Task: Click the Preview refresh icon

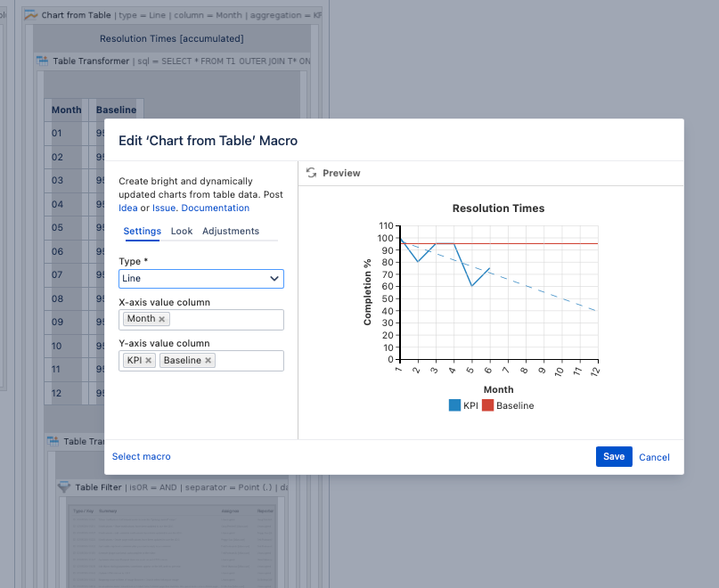Action: (x=311, y=173)
